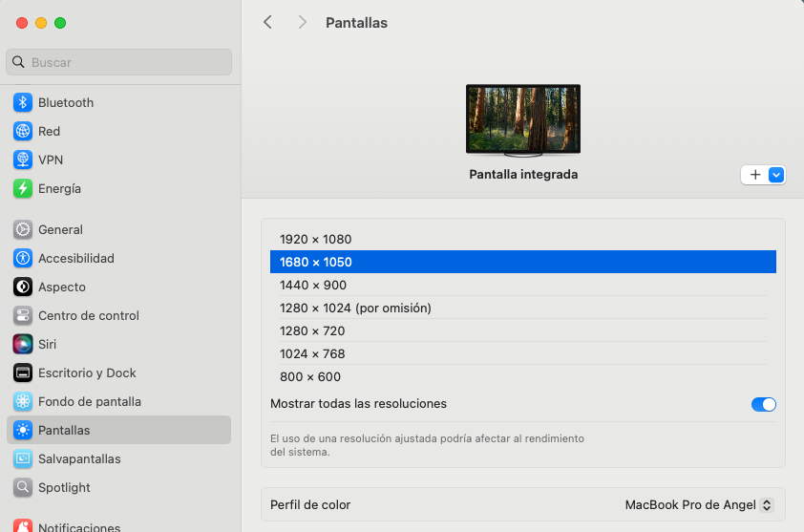The image size is (804, 532).
Task: Select the Pantalla integrada display thumbnail
Action: (522, 119)
